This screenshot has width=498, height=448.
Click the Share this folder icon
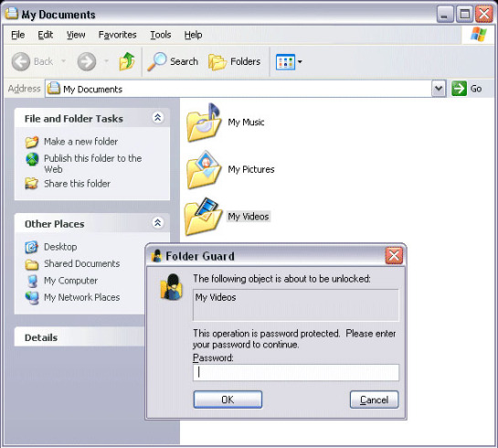click(x=32, y=184)
